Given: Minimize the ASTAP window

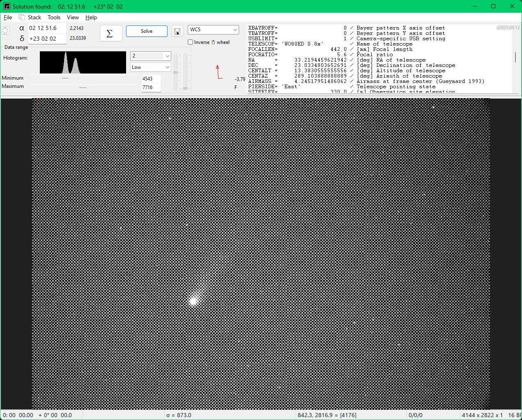Looking at the screenshot, I should [x=475, y=6].
